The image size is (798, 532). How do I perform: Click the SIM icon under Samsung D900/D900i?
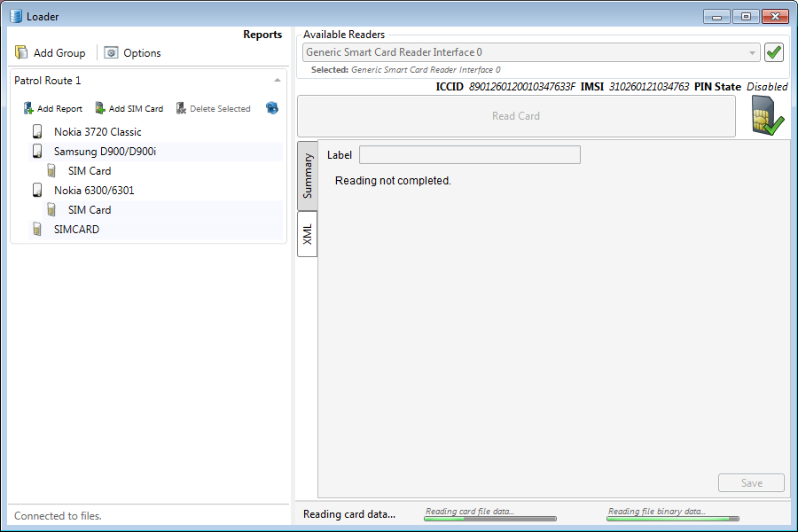[x=51, y=170]
